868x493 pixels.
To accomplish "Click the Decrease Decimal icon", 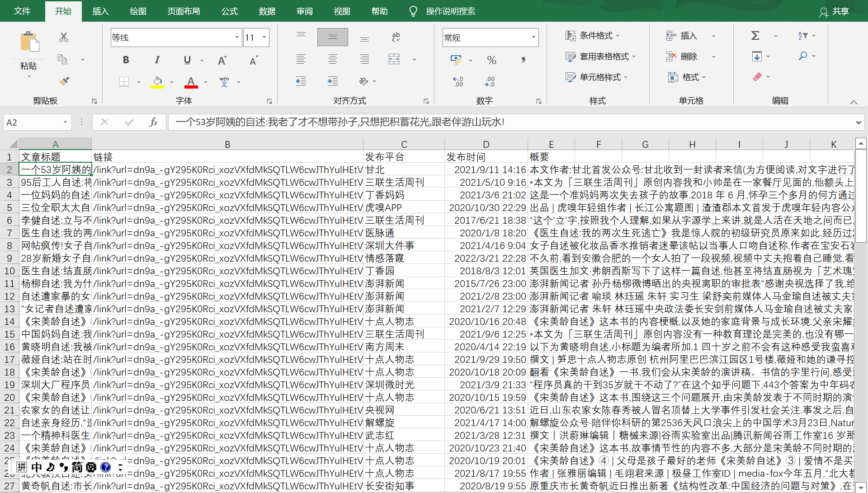I will 490,81.
